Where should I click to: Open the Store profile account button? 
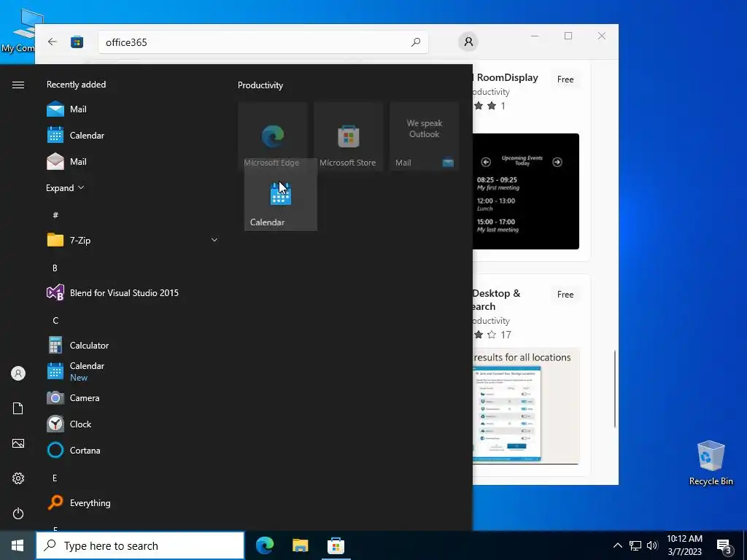pos(468,42)
